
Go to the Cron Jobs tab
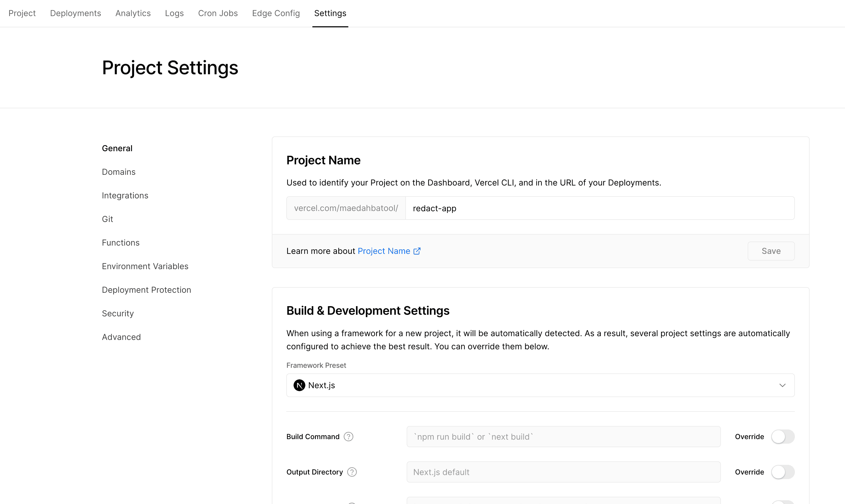[x=218, y=13]
